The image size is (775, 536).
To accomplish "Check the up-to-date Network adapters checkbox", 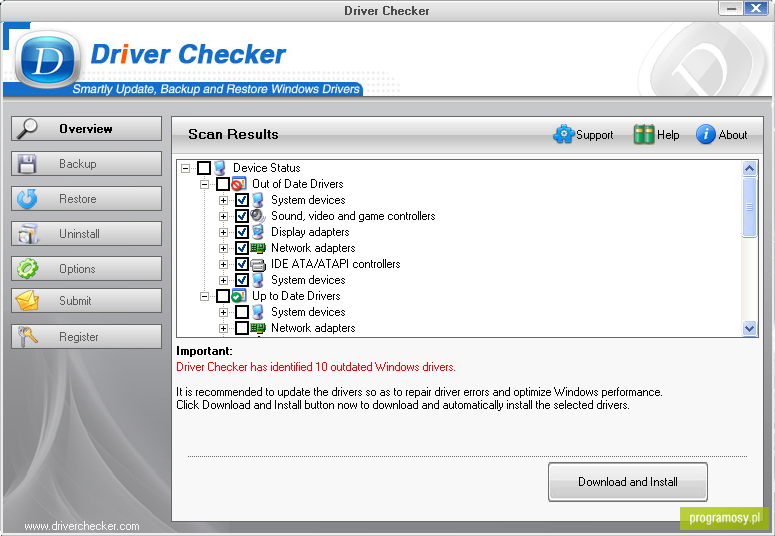I will (242, 328).
